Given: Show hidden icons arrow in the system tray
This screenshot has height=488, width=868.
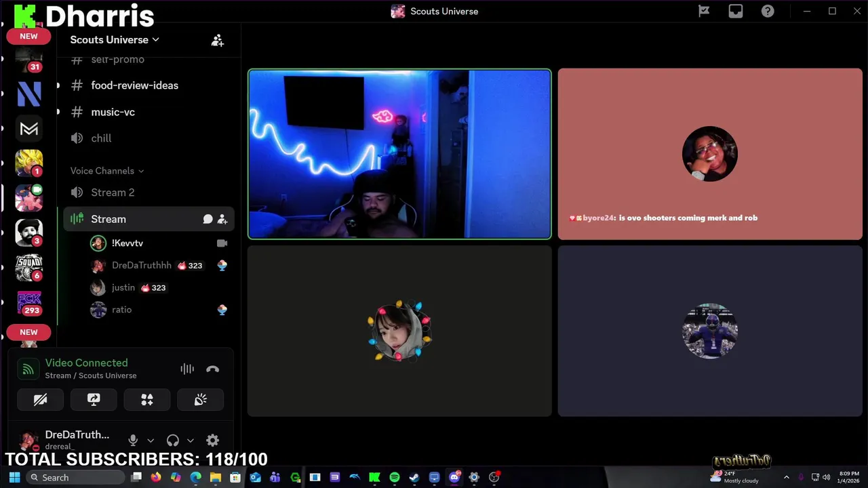Looking at the screenshot, I should click(x=786, y=477).
